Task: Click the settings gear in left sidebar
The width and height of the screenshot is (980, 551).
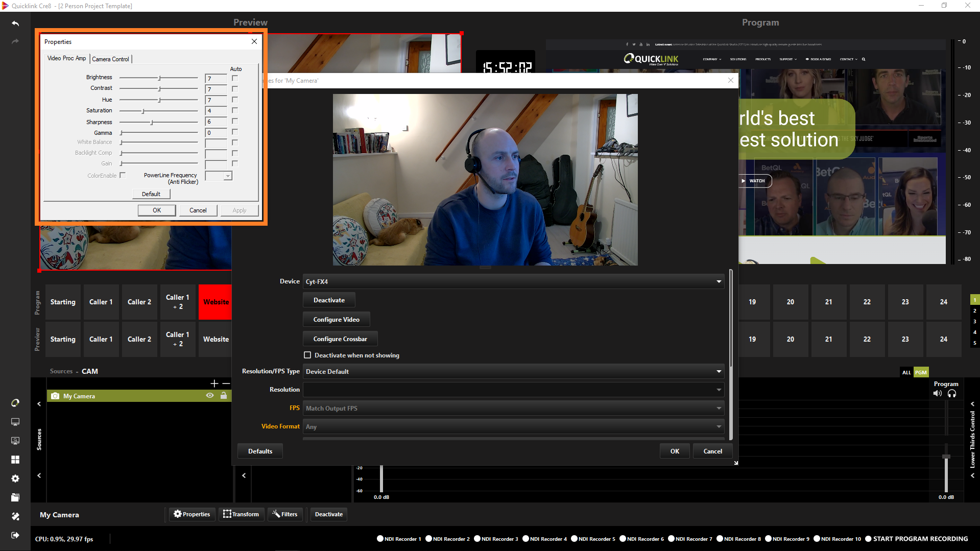Action: point(15,478)
